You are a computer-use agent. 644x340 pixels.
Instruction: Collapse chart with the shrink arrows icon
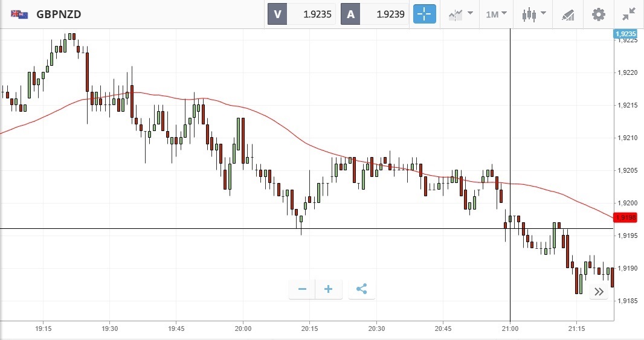(x=629, y=14)
